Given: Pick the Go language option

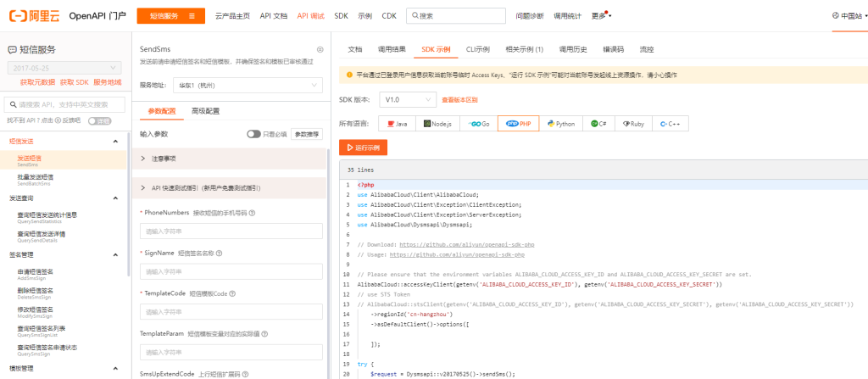Looking at the screenshot, I should click(479, 124).
